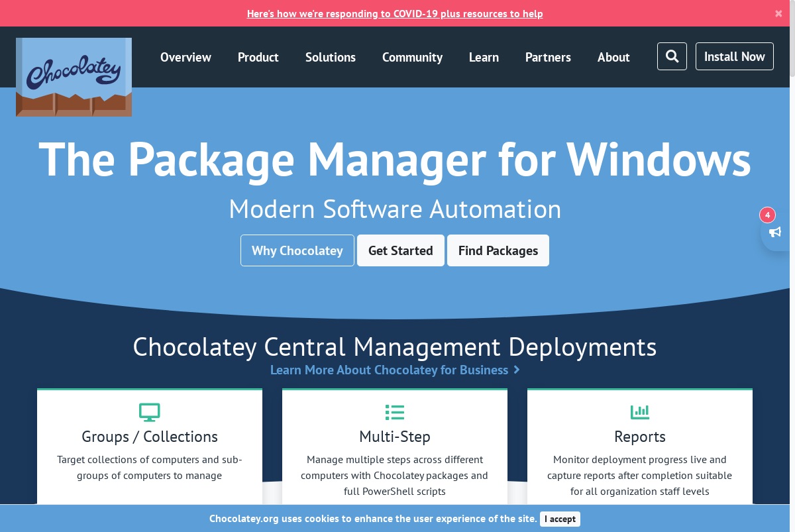Open the site search magnifier icon

672,56
